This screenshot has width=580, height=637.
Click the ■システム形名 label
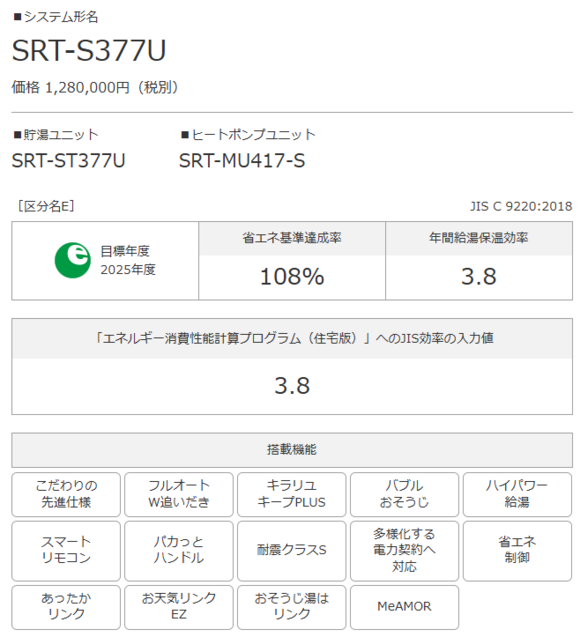point(56,17)
